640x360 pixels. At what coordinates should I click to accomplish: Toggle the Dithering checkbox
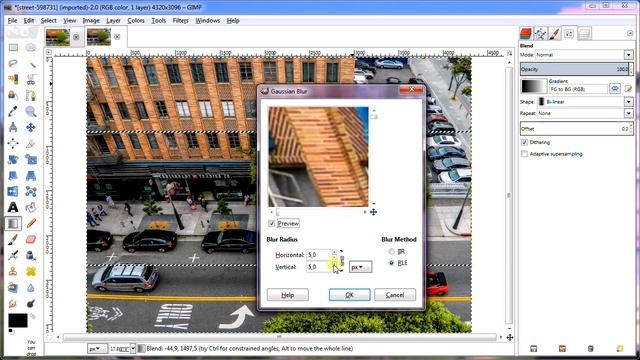point(524,142)
